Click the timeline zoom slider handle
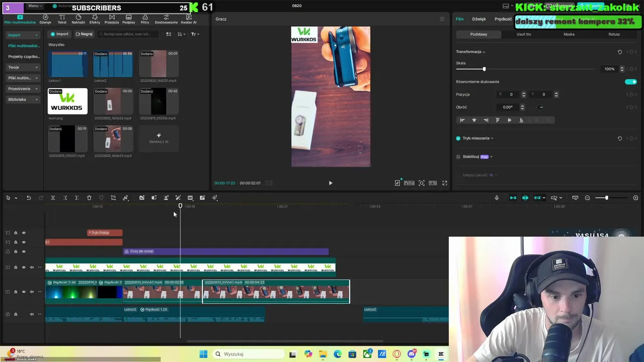 click(x=606, y=198)
